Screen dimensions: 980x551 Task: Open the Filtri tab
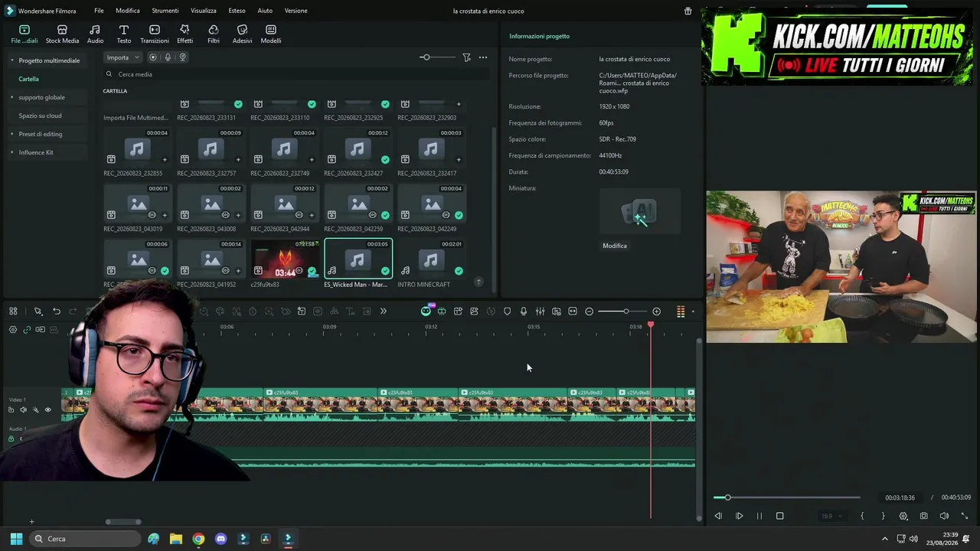(214, 34)
